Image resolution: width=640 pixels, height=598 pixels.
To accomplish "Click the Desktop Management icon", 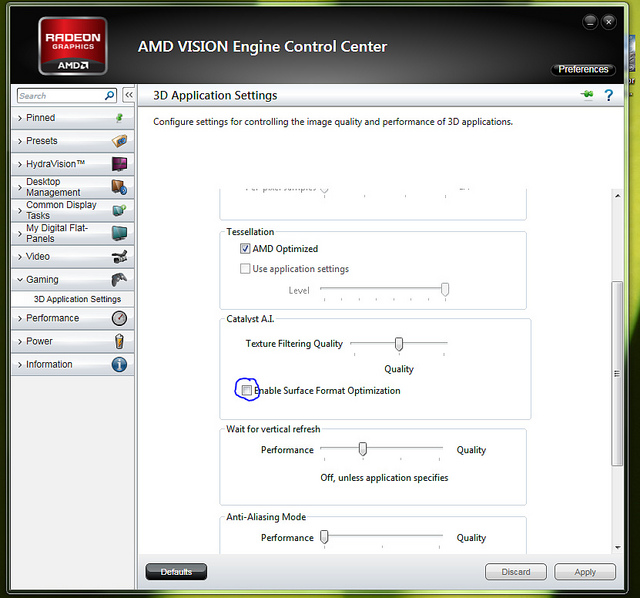I will point(120,187).
